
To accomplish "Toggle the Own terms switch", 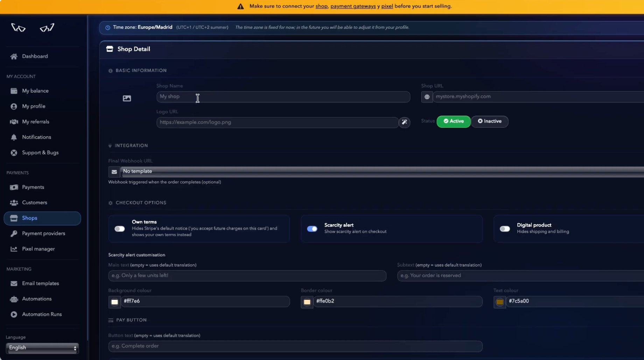I will pos(120,229).
